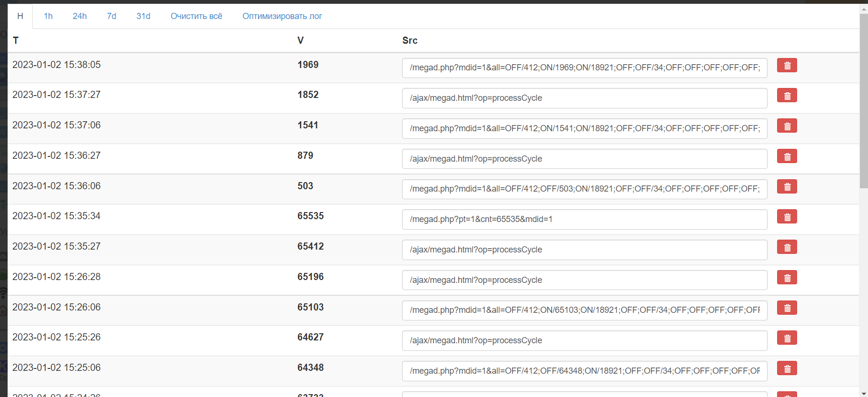Screen dimensions: 868x397
Task: Click trash icon for the 15:37:06 entry
Action: point(787,126)
